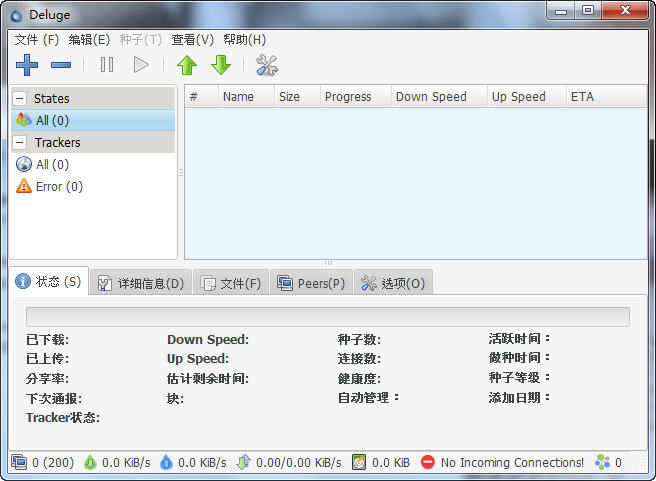656x481 pixels.
Task: Click the Resume play toolbar icon
Action: pos(141,65)
